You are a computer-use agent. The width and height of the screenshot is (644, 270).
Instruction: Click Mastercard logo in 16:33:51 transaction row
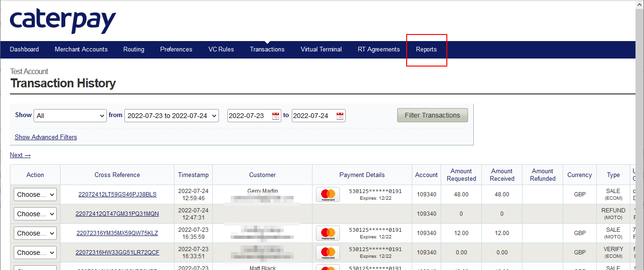point(328,253)
